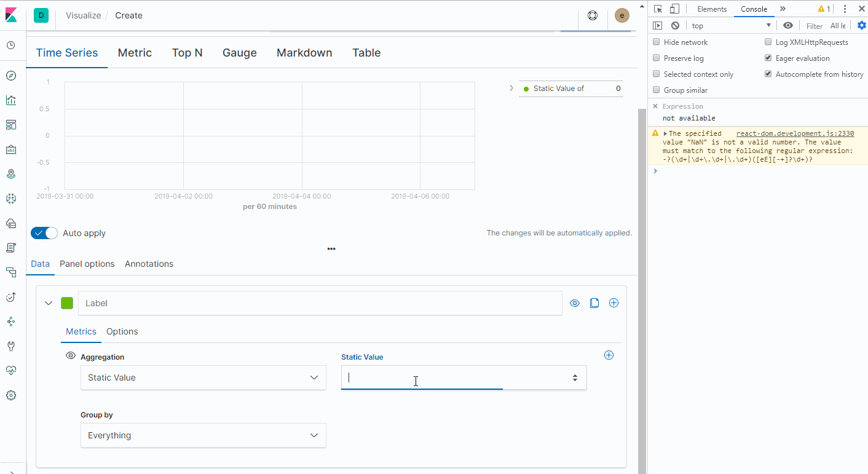Screen dimensions: 868x474
Task: Open the Visualize chart icon in sidebar
Action: coord(10,100)
